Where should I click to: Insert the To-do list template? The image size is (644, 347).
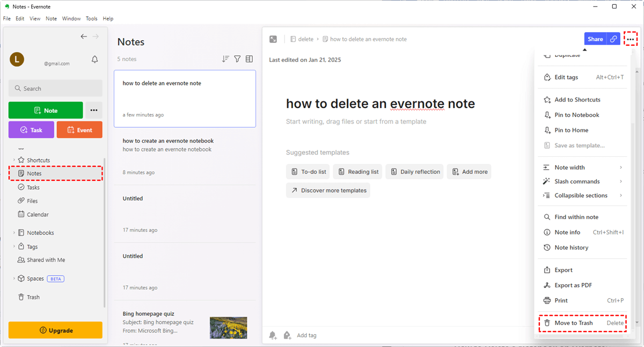coord(308,172)
